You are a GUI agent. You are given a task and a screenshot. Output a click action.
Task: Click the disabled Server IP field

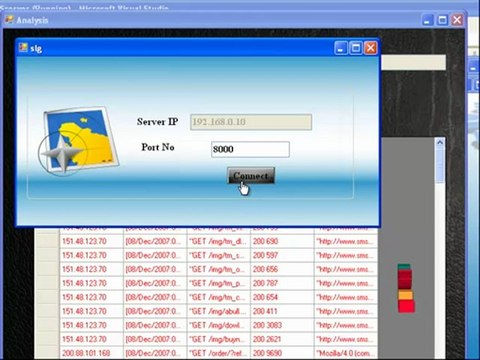pos(251,122)
